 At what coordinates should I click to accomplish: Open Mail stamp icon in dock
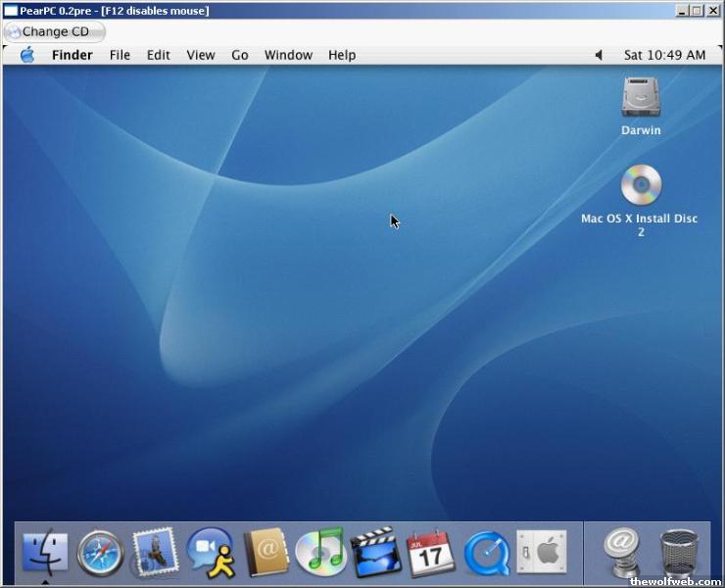155,553
